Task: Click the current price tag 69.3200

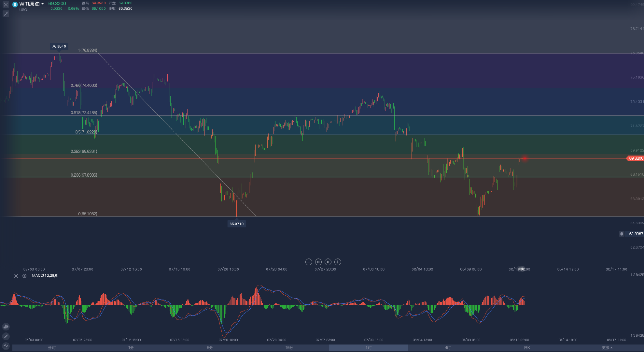Action: pos(635,158)
